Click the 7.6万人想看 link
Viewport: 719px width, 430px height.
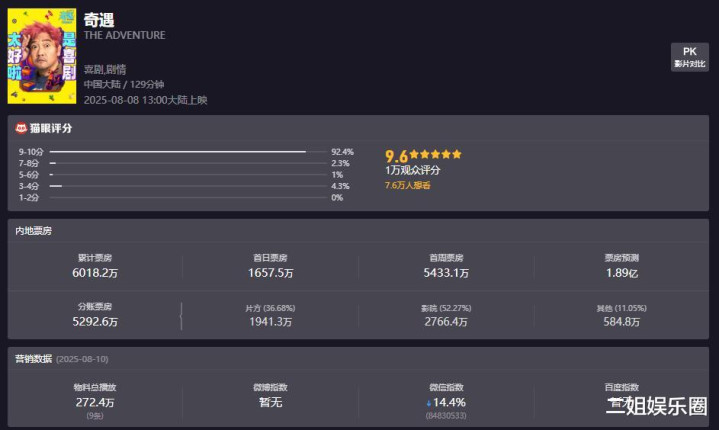point(408,185)
